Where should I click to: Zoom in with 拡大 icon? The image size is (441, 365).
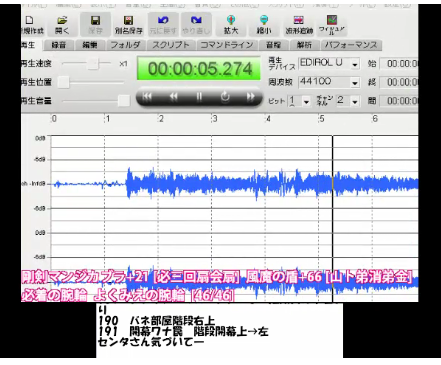(x=231, y=24)
